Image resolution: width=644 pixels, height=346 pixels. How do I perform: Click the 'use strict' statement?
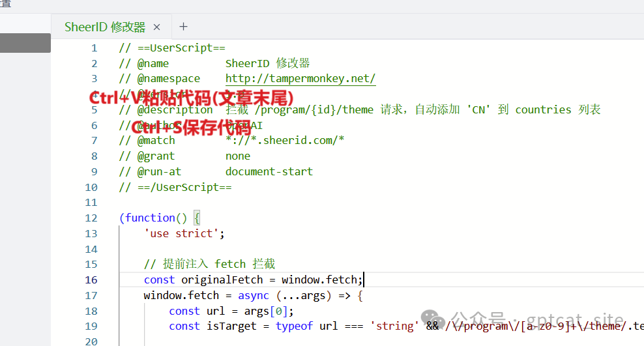tap(184, 233)
